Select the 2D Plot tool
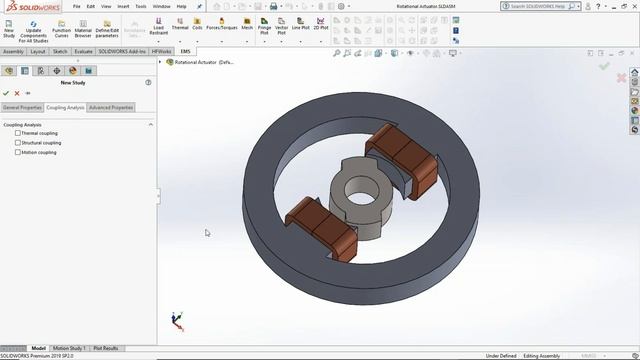Viewport: 640px width, 360px height. click(321, 24)
